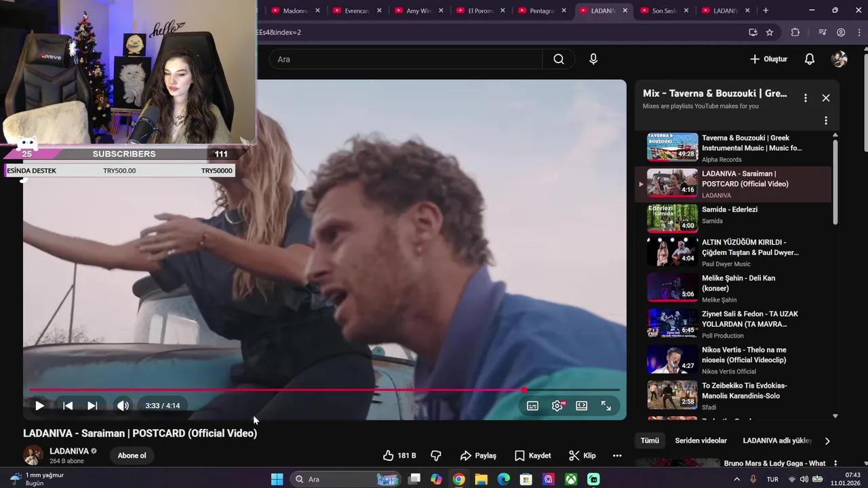Open more options via the video's ellipsis menu

617,455
